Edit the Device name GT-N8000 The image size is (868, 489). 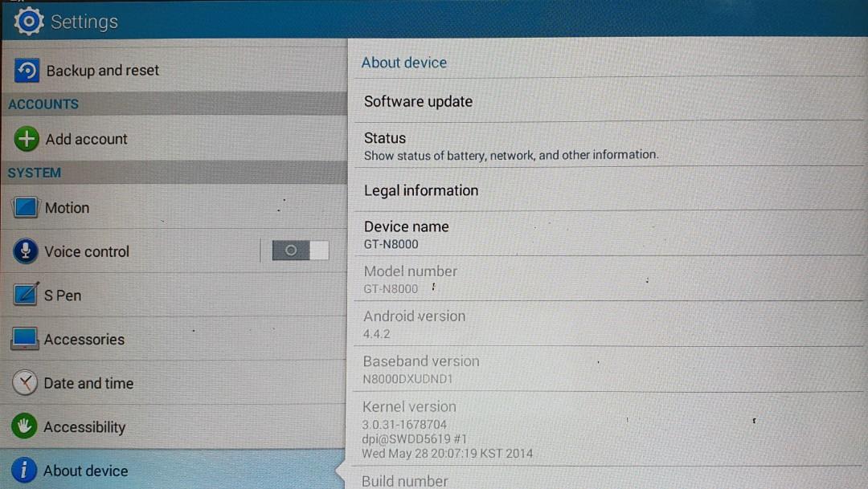(407, 234)
